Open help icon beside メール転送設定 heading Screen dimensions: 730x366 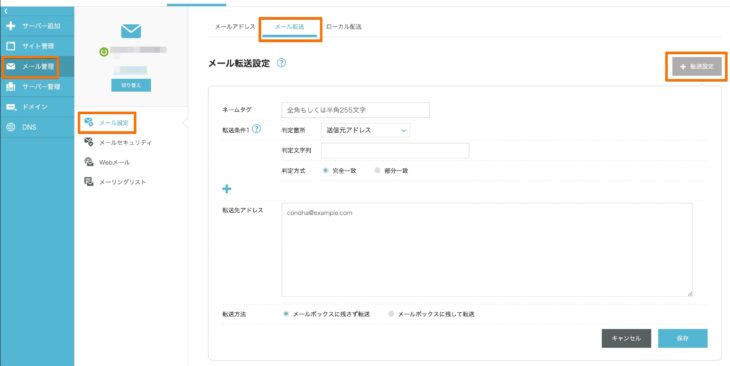[x=281, y=63]
